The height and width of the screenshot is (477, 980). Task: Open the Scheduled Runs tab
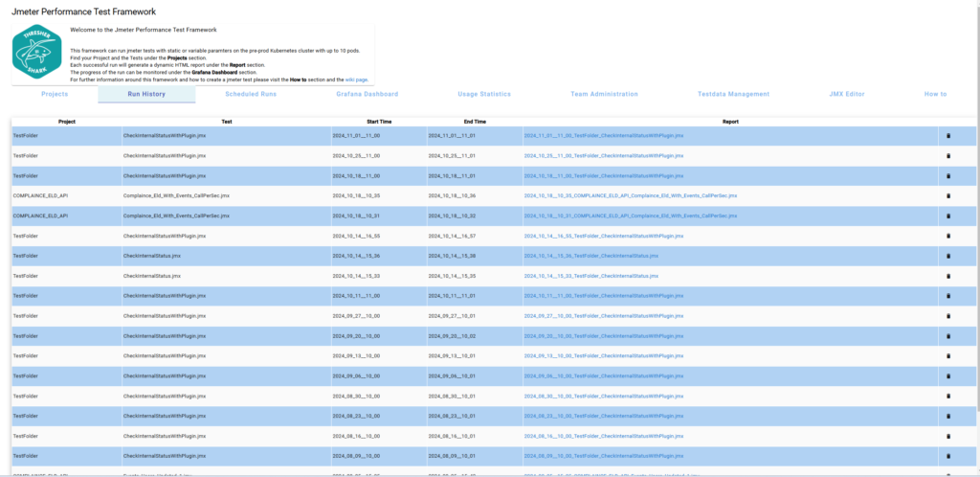click(251, 95)
